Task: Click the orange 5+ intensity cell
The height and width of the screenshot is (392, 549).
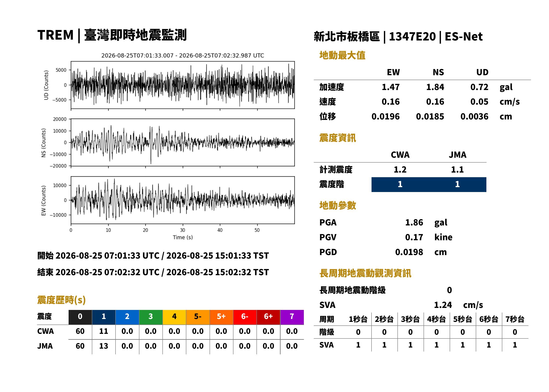Action: coord(221,317)
